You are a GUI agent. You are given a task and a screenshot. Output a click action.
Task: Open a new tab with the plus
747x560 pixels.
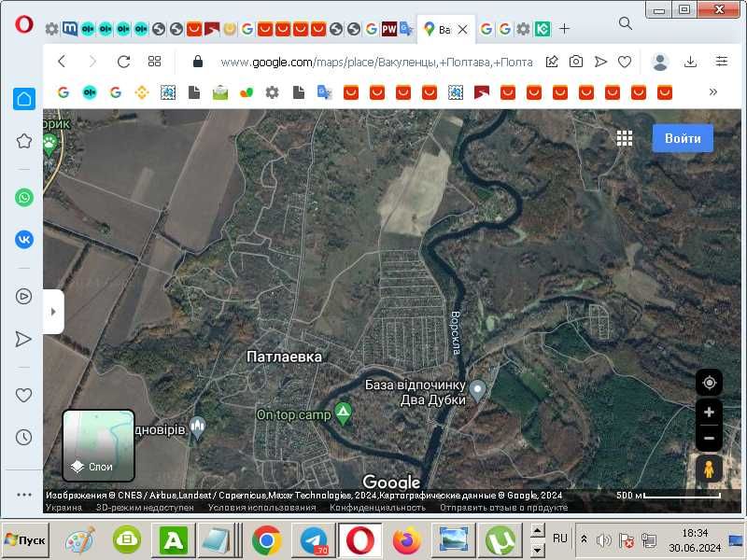pos(565,29)
